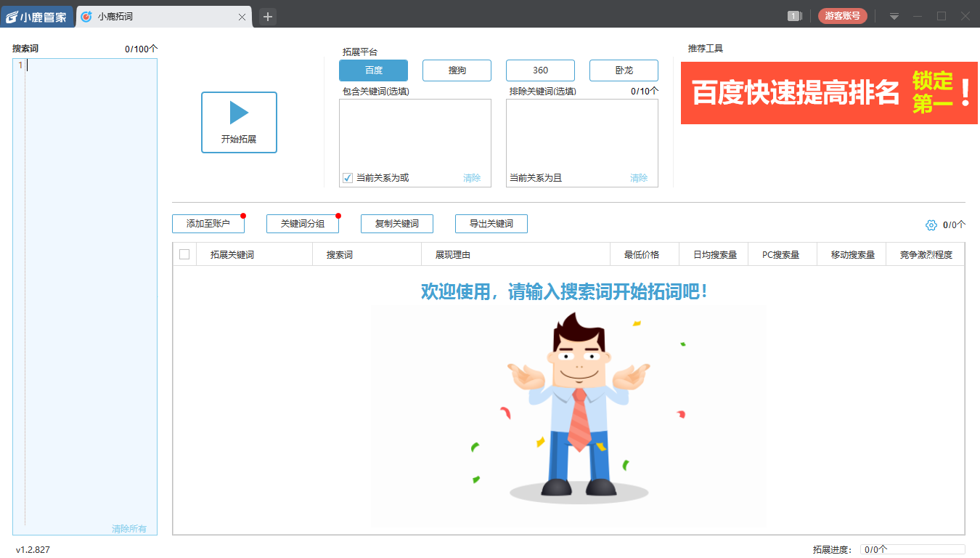Open the title bar dropdown arrow menu
The image size is (980, 558).
(894, 16)
